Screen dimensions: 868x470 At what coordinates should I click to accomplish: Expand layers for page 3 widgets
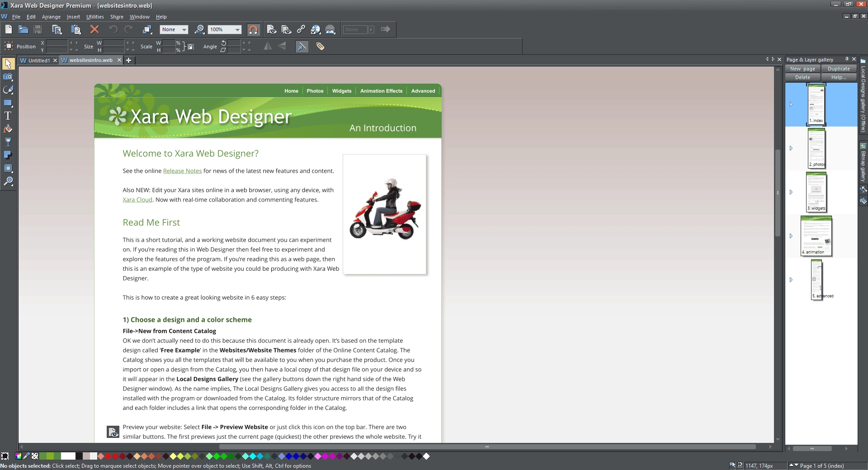coord(791,192)
